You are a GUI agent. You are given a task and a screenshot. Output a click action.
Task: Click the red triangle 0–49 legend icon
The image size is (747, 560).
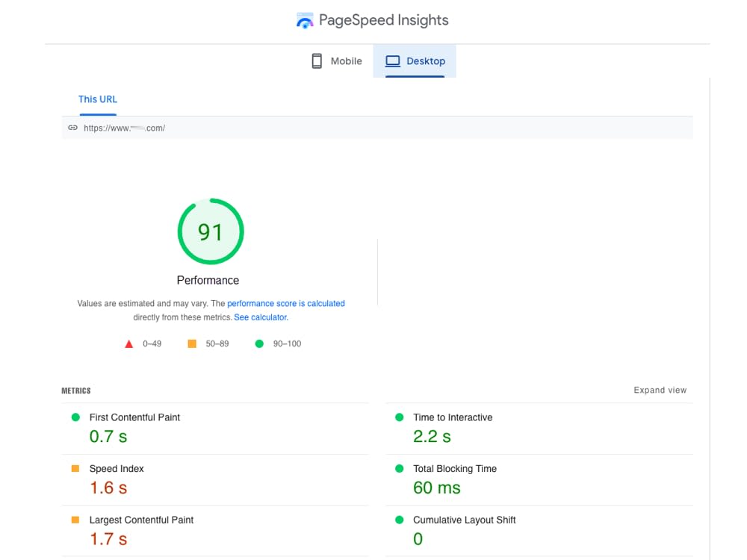pyautogui.click(x=128, y=343)
